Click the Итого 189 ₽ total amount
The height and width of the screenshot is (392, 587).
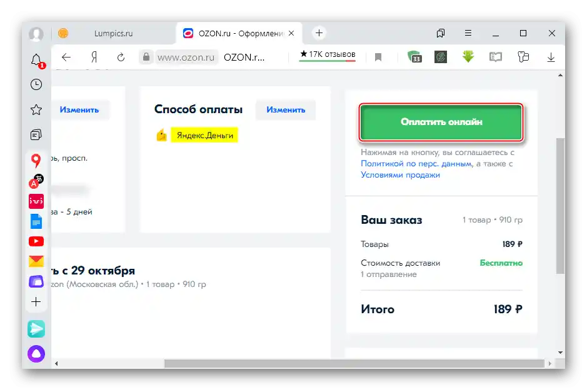coord(508,309)
